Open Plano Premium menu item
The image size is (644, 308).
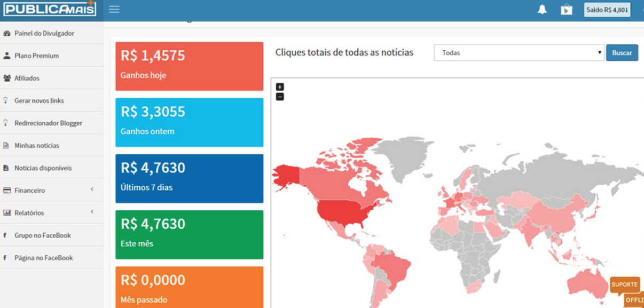(x=37, y=56)
